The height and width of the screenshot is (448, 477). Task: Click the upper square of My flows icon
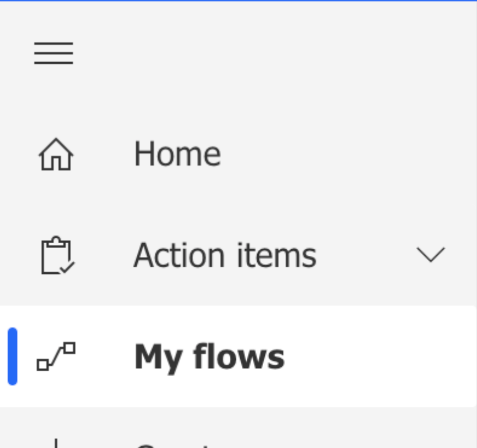[x=70, y=348]
